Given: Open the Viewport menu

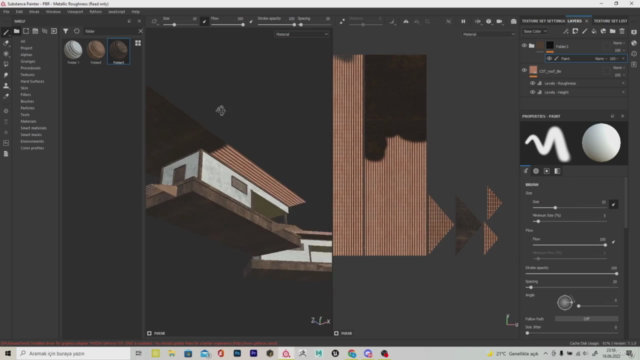Looking at the screenshot, I should [x=75, y=12].
